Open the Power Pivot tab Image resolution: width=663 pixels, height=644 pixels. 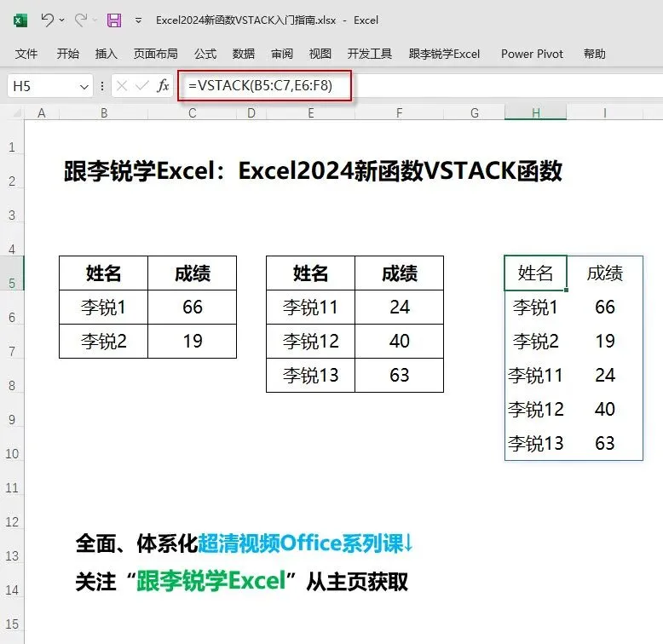pos(532,54)
